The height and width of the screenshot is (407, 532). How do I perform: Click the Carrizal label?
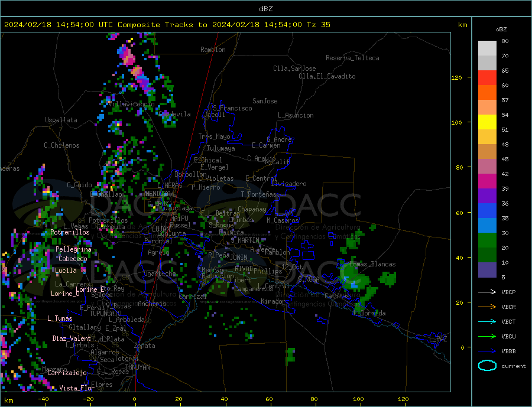(192, 297)
